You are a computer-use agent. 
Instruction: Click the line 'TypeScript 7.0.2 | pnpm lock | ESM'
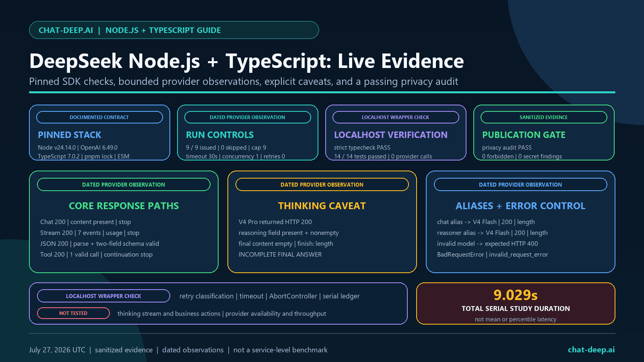pos(83,156)
